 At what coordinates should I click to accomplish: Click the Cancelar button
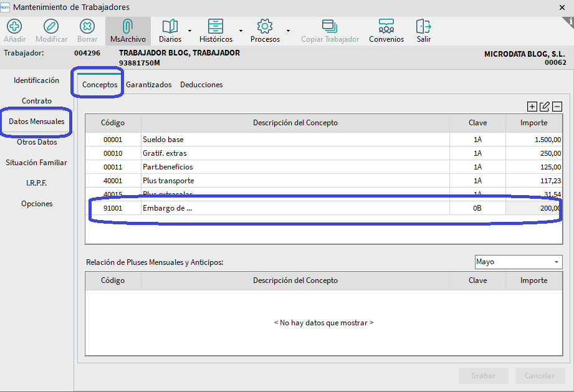click(540, 376)
